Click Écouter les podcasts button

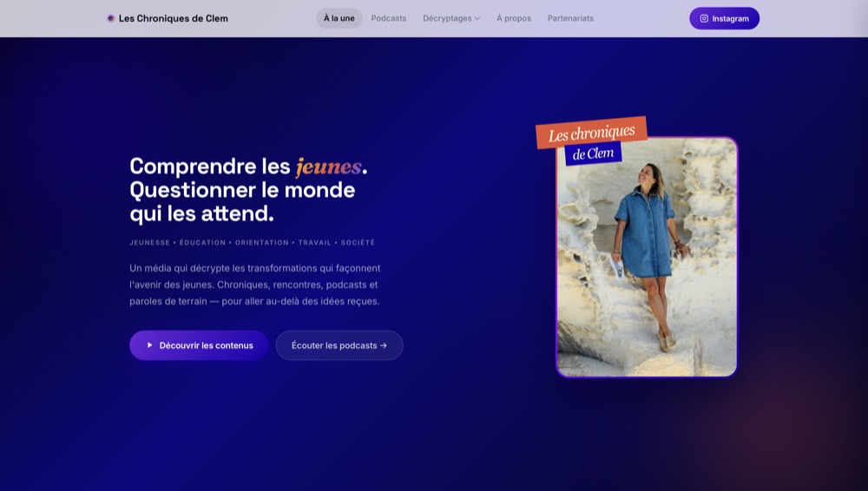click(x=339, y=345)
